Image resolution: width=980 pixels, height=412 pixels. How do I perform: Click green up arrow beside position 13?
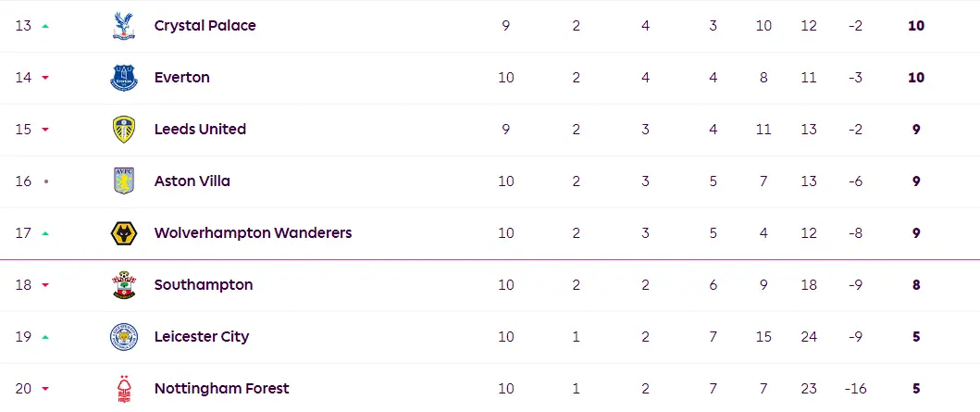tap(45, 26)
